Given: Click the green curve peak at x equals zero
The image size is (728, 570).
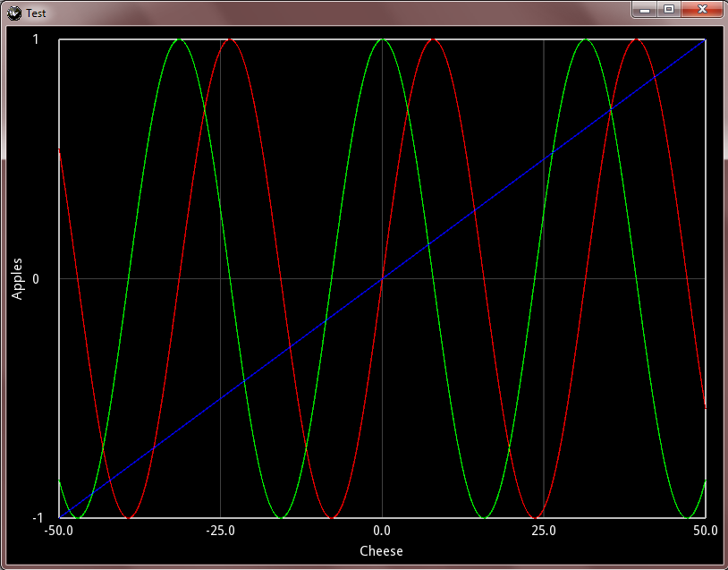Looking at the screenshot, I should (x=382, y=39).
